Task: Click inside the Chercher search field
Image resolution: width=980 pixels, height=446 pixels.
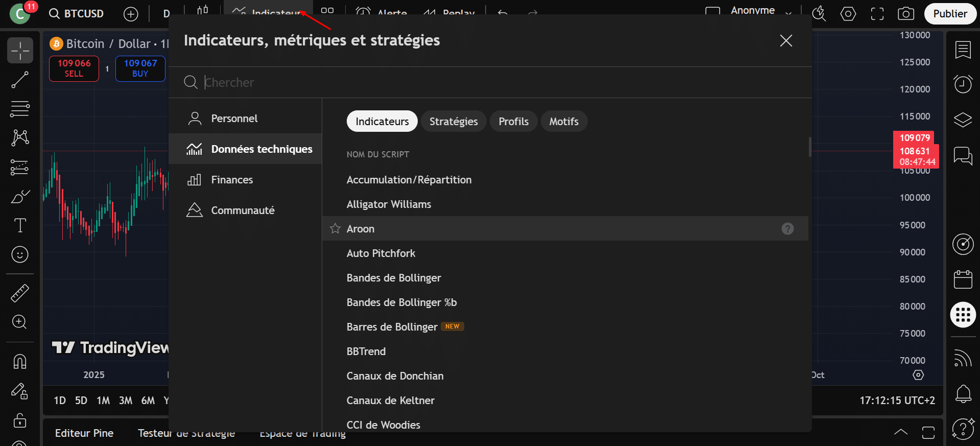Action: (357, 82)
